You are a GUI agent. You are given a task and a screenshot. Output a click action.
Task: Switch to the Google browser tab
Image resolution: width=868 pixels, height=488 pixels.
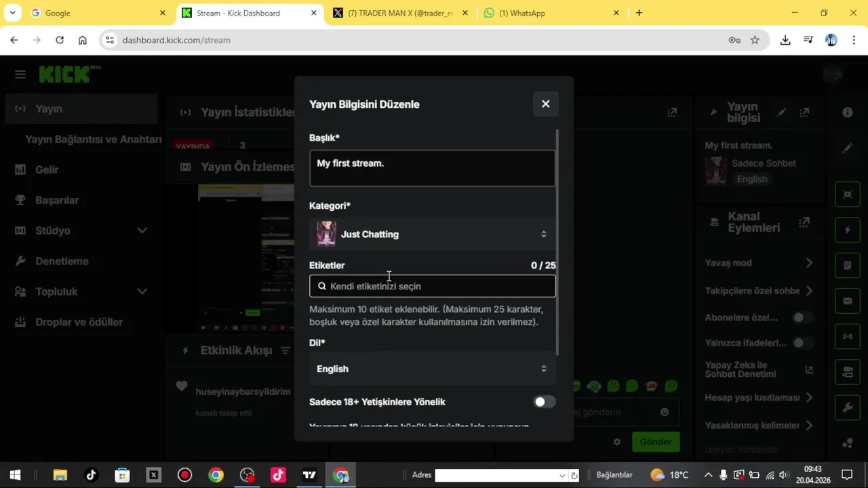tap(98, 13)
